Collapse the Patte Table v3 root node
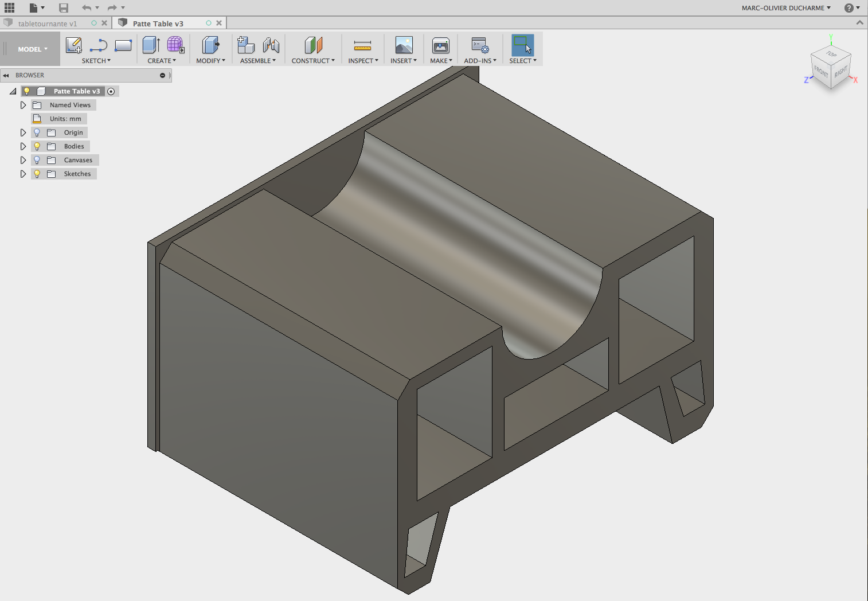This screenshot has width=868, height=601. (x=13, y=91)
